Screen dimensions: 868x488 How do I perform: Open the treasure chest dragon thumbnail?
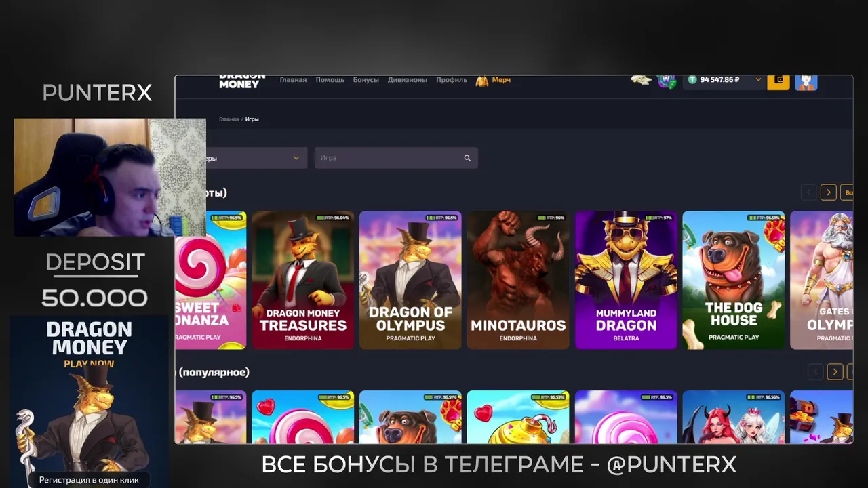pos(822,417)
